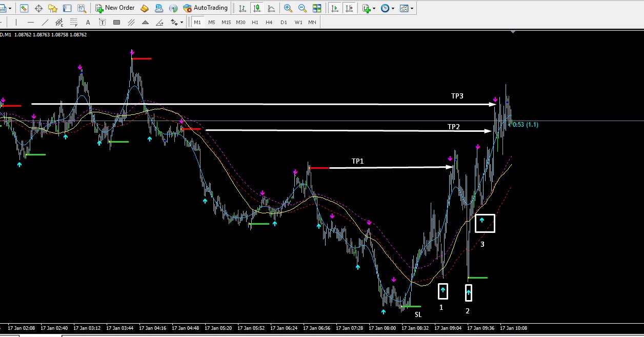Switch chart to candlestick mode
This screenshot has height=337, width=644.
pyautogui.click(x=256, y=8)
